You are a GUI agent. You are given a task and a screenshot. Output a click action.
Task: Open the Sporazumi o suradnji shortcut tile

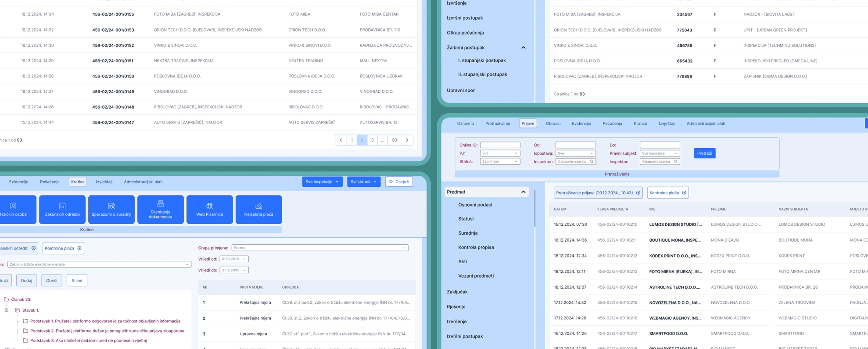pyautogui.click(x=111, y=209)
